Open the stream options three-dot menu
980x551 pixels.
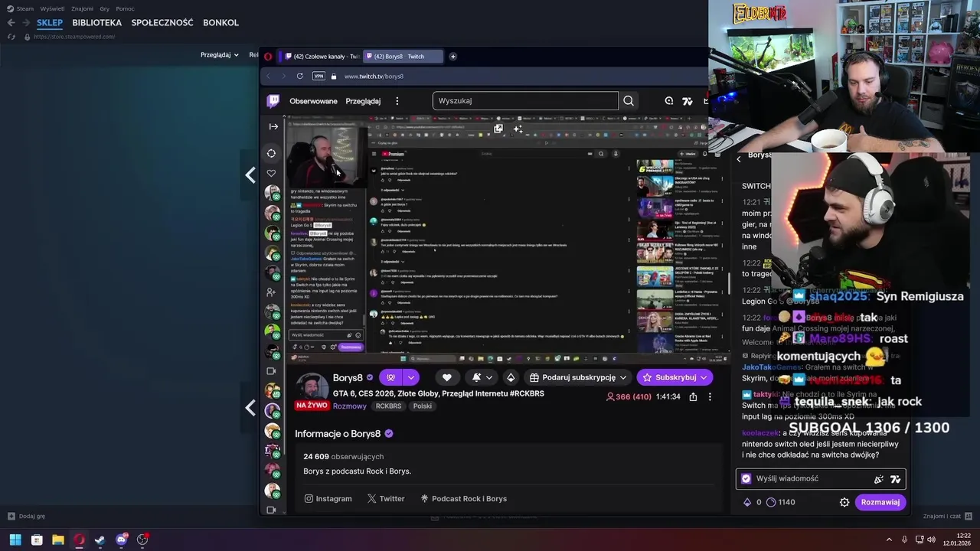coord(710,397)
